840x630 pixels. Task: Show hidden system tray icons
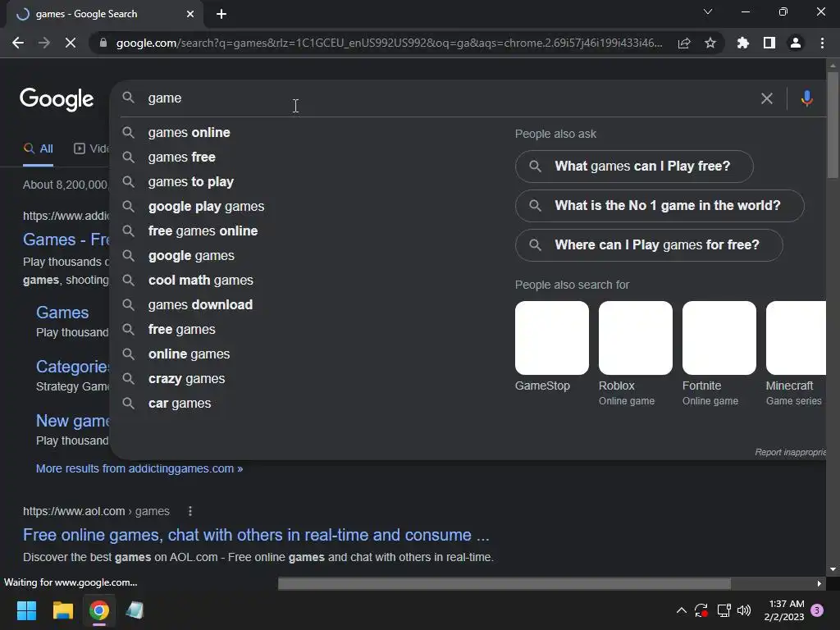pyautogui.click(x=682, y=610)
